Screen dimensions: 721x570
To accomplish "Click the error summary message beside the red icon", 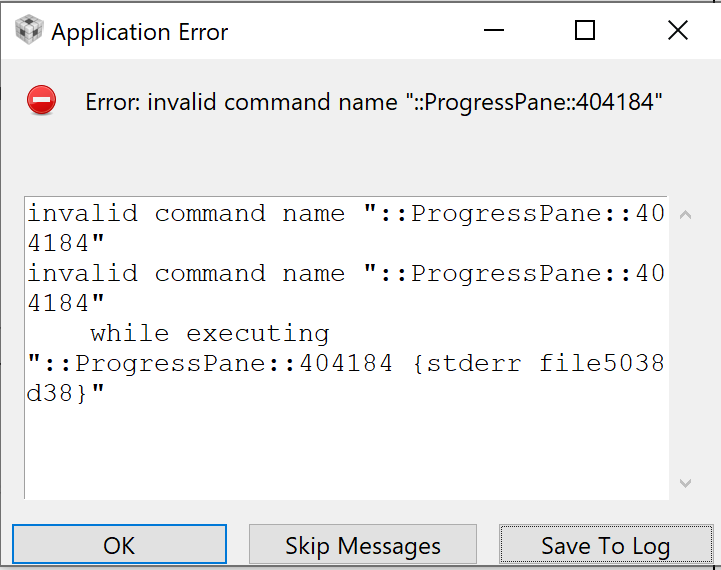I will click(x=374, y=102).
